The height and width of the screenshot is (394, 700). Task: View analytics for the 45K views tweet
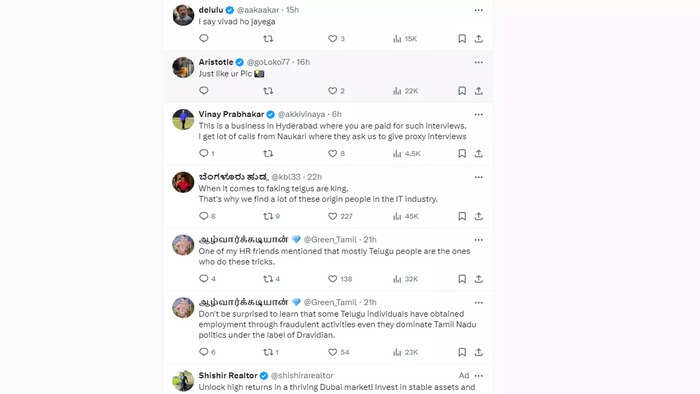click(405, 216)
